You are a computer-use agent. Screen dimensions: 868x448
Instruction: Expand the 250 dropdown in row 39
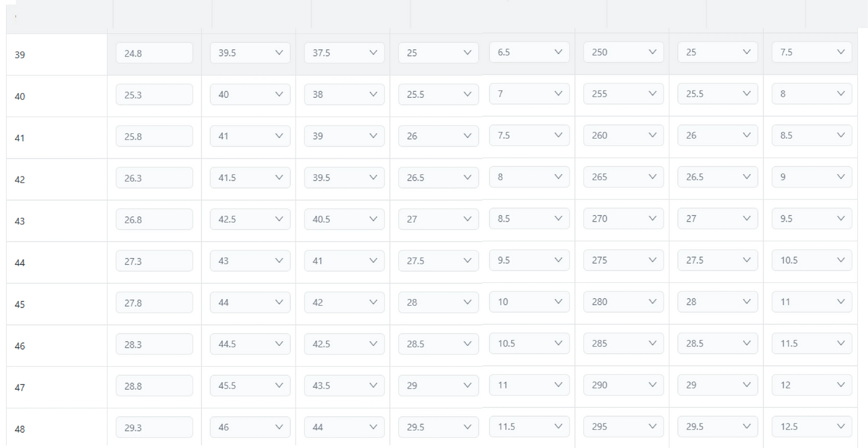(x=624, y=52)
